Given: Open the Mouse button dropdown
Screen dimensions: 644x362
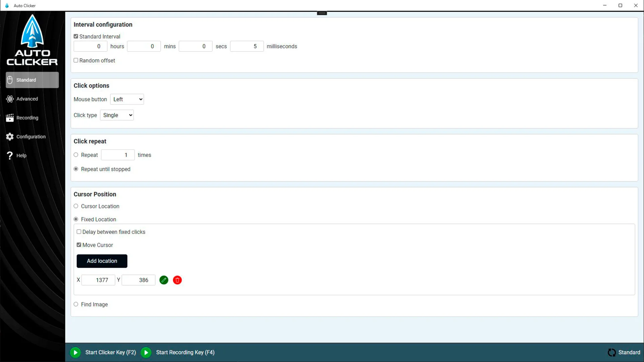Looking at the screenshot, I should pos(127,99).
